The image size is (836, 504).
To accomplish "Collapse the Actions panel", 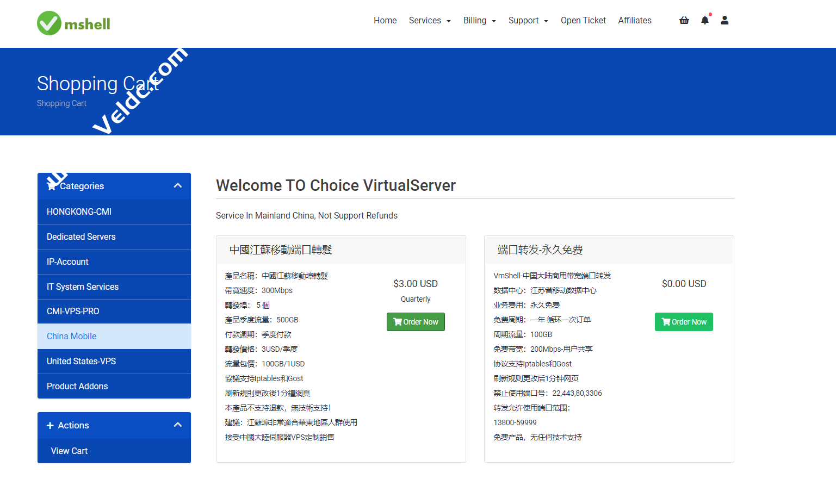I will [x=178, y=425].
